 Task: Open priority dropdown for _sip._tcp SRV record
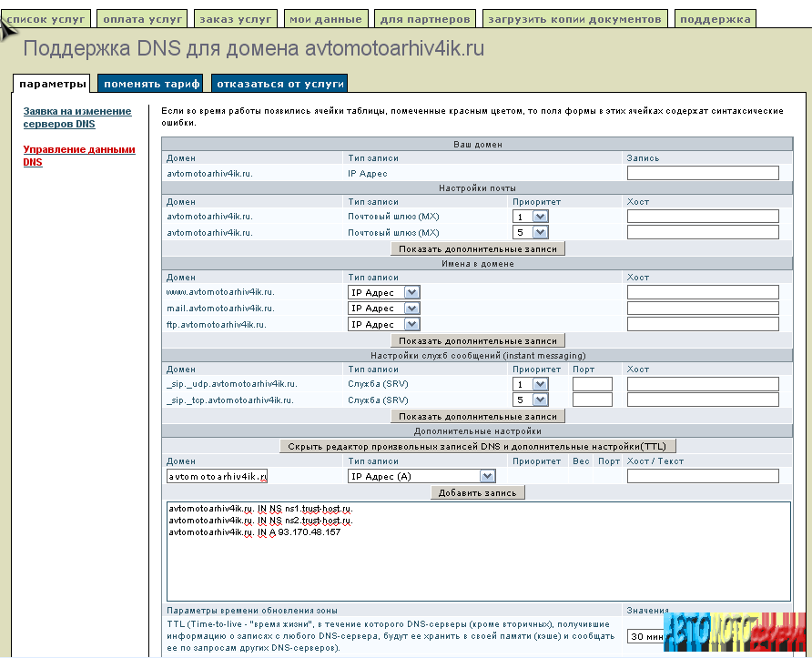pos(540,400)
